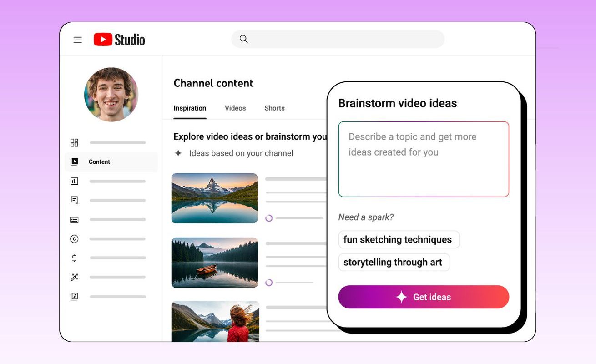The width and height of the screenshot is (596, 364).
Task: Switch to the Videos tab
Action: (235, 108)
